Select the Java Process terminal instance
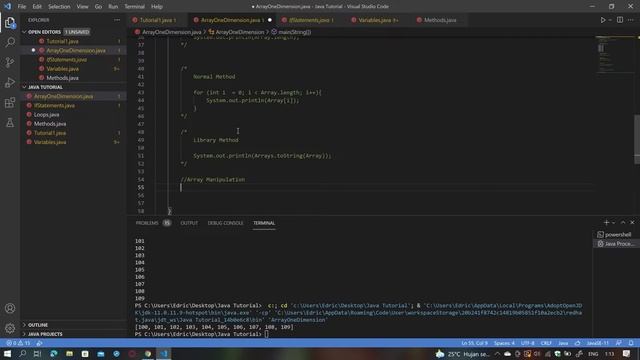The image size is (640, 360). pos(616,244)
